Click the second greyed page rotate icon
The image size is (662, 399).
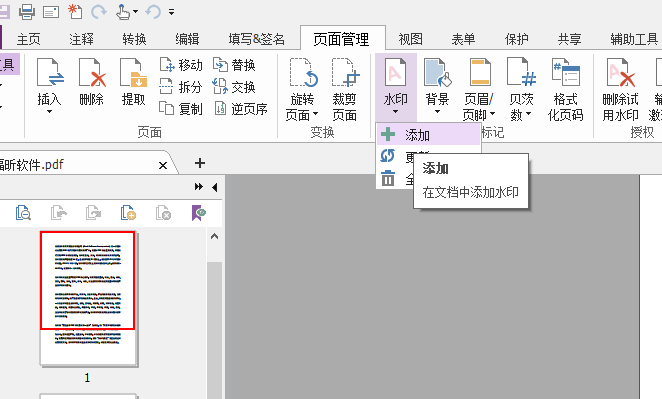93,213
